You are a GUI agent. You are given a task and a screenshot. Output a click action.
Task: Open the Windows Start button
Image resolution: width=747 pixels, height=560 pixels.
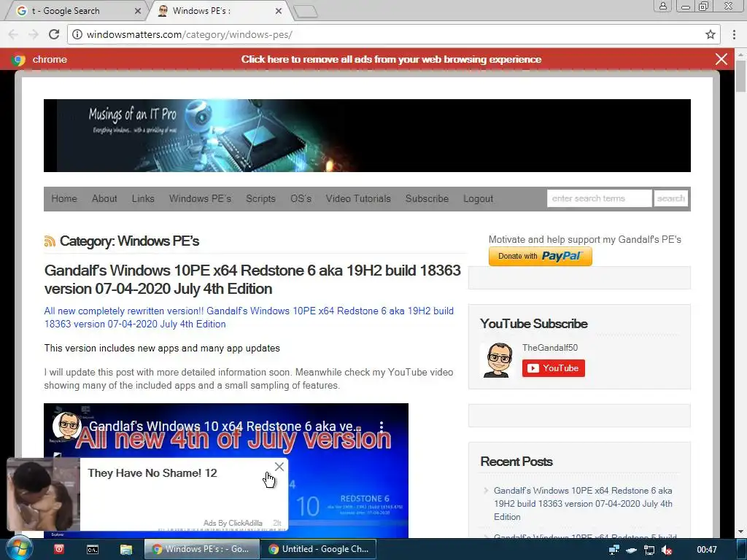(x=19, y=548)
